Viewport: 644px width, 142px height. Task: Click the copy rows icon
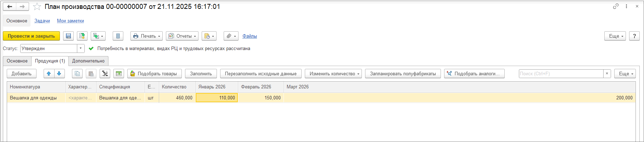[77, 73]
